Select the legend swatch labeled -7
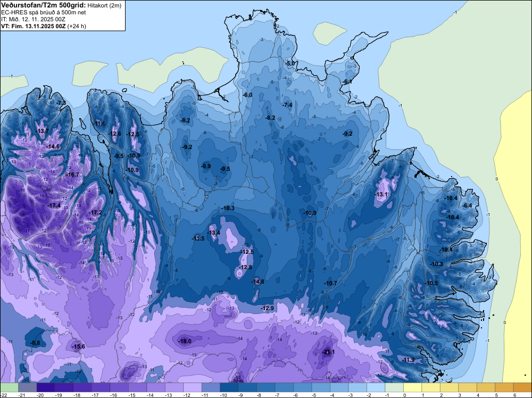The width and height of the screenshot is (532, 398). coord(284,387)
